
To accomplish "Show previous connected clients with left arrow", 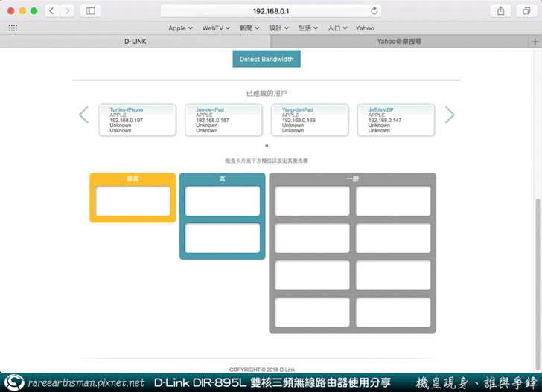I will point(83,115).
